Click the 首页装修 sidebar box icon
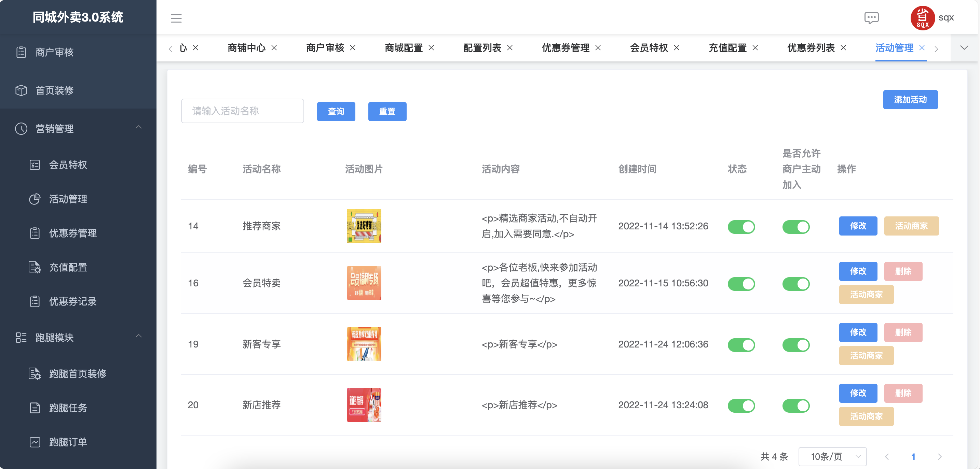980x469 pixels. [21, 90]
